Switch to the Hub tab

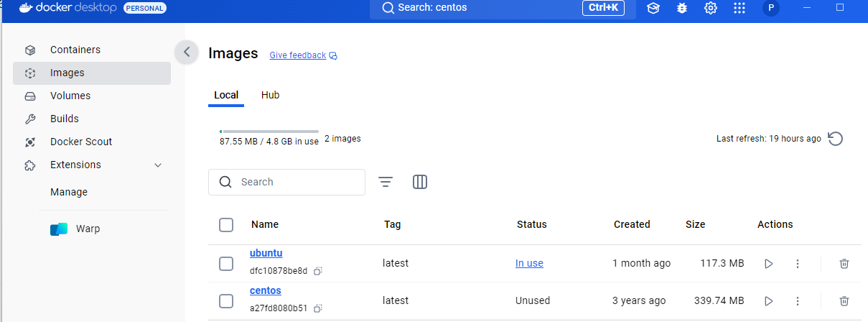tap(270, 95)
